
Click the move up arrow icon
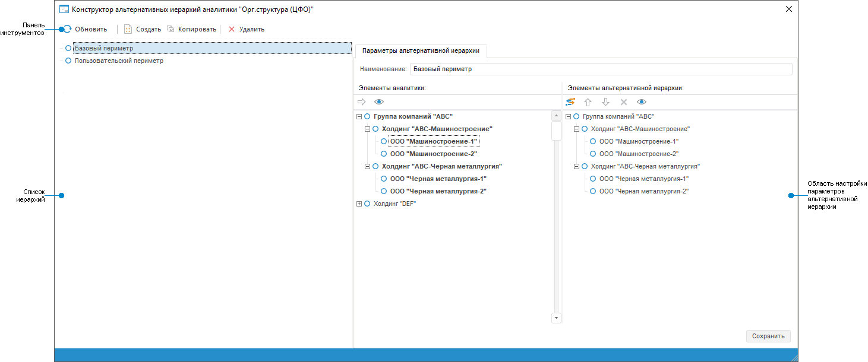tap(588, 102)
